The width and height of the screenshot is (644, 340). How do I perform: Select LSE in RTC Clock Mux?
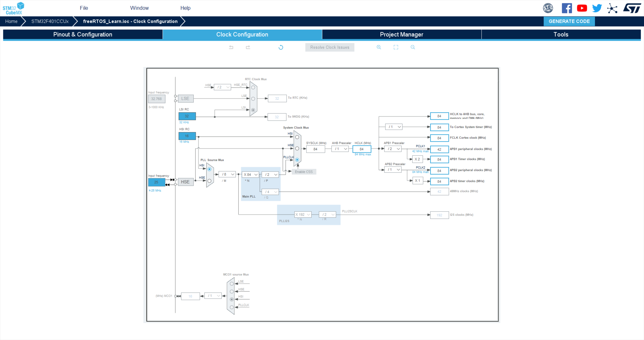pyautogui.click(x=253, y=99)
